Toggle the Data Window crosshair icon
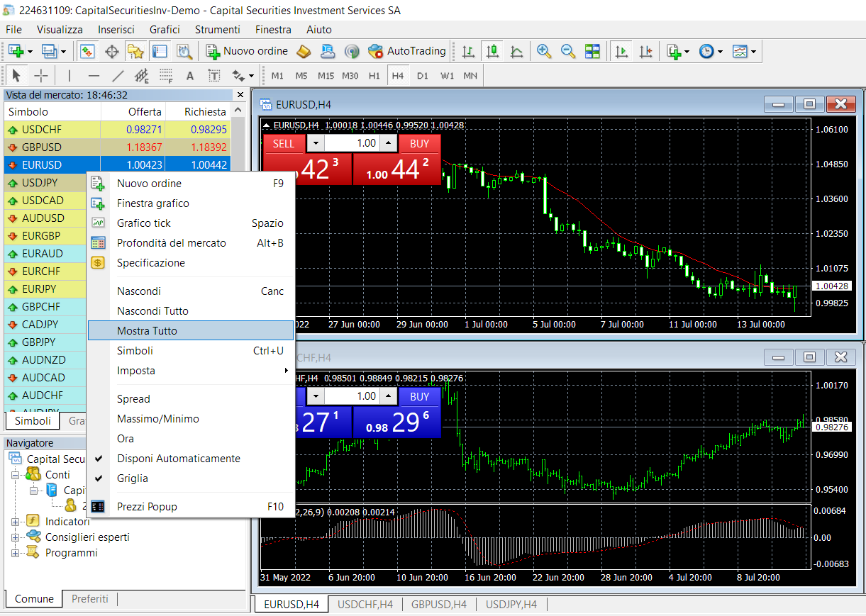 pyautogui.click(x=111, y=51)
